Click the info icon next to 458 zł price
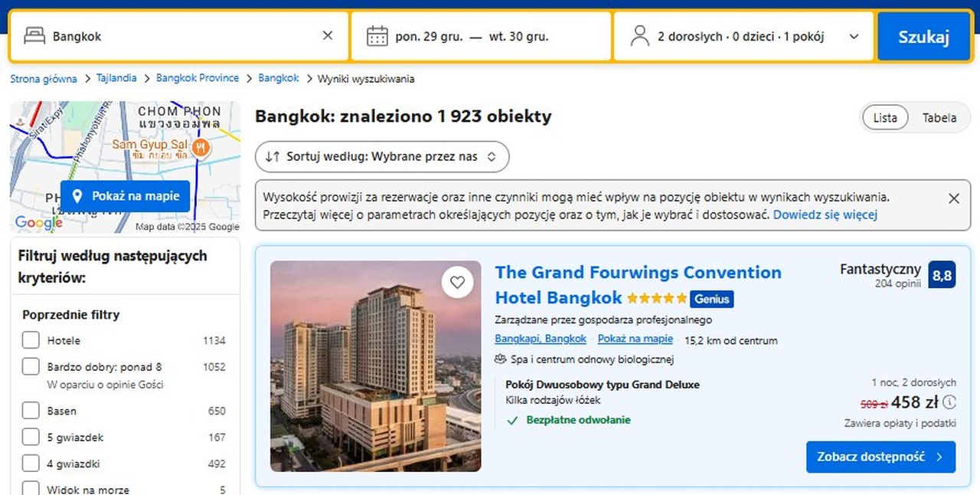The image size is (980, 495). 949,402
